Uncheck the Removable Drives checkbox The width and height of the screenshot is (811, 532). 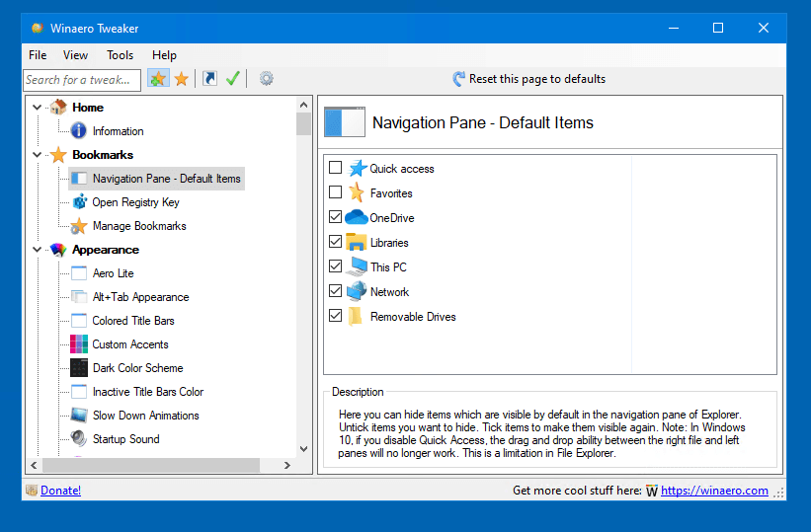335,315
